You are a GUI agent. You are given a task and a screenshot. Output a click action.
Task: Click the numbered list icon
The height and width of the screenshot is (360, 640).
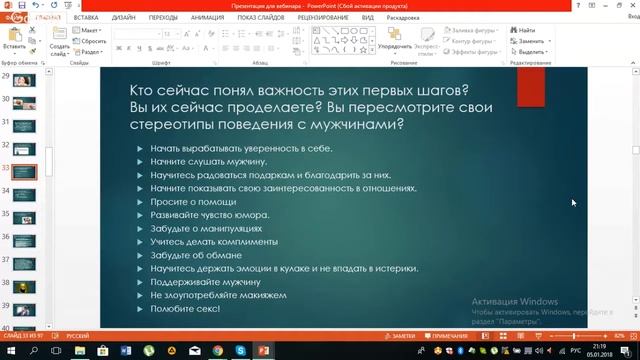(x=242, y=34)
